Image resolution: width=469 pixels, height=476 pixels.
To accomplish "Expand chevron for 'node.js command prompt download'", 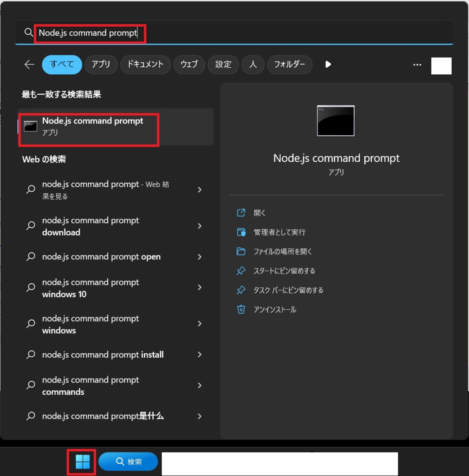I will click(x=200, y=226).
